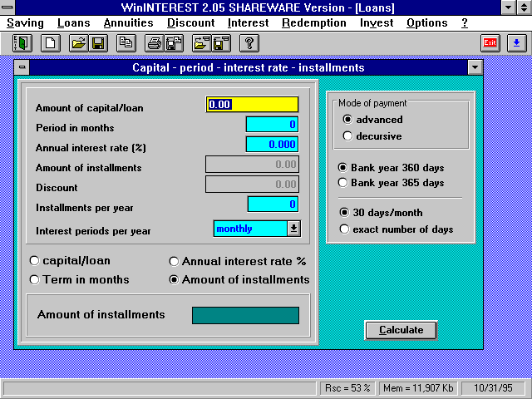
Task: Open the Redemption menu
Action: (313, 23)
